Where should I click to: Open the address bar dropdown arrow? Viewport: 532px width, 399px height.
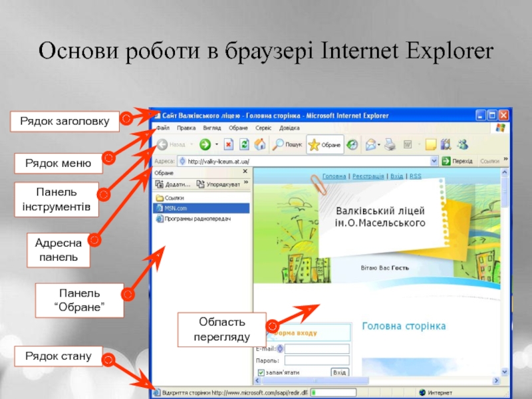pyautogui.click(x=434, y=161)
